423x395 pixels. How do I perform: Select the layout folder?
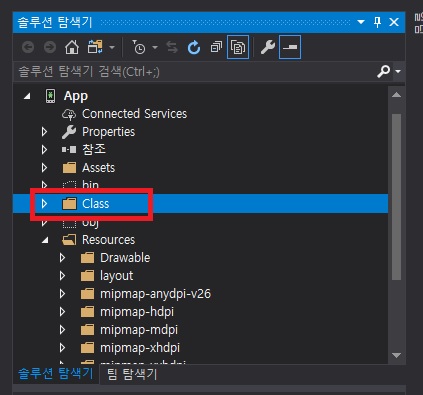click(116, 276)
